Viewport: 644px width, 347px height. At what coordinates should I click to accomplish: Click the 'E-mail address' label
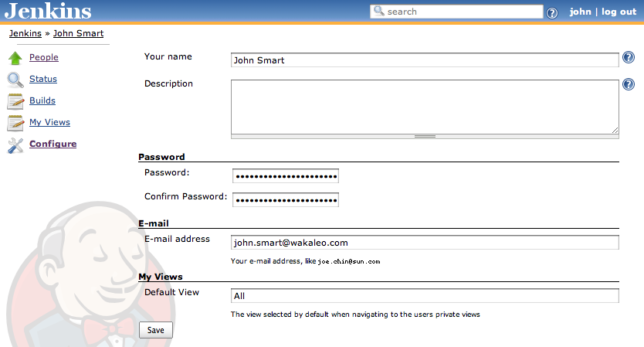tap(177, 239)
